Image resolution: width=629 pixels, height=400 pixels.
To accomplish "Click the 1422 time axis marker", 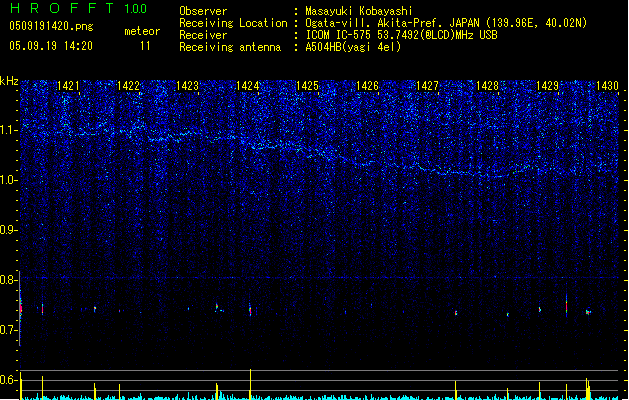I will click(128, 86).
